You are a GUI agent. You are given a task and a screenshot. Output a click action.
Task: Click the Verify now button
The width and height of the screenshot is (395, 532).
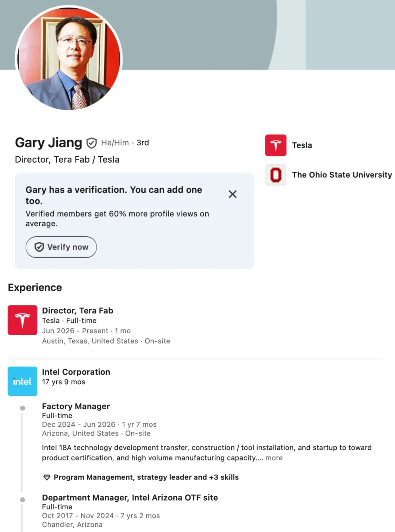tap(61, 247)
